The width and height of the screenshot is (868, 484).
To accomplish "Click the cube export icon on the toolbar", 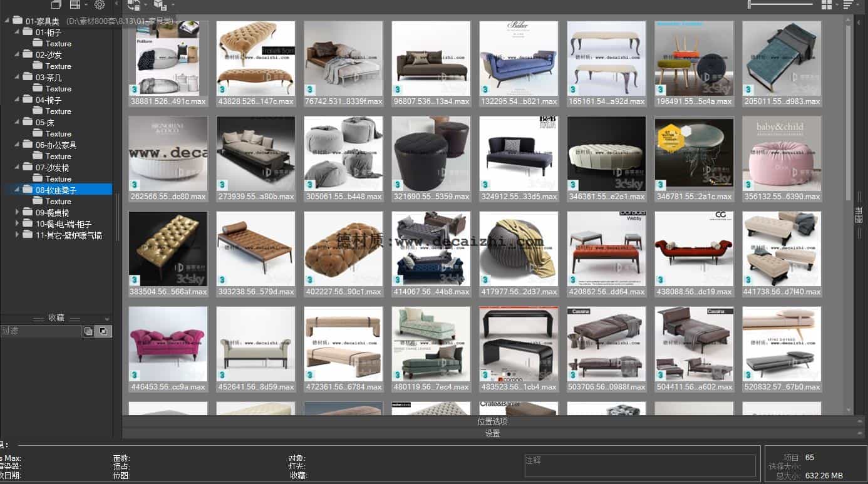I will click(x=160, y=5).
